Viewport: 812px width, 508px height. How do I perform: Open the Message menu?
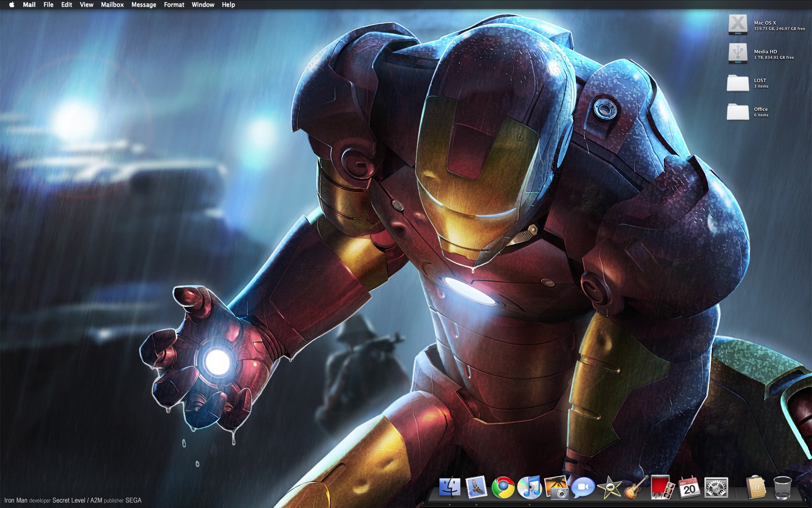click(144, 5)
